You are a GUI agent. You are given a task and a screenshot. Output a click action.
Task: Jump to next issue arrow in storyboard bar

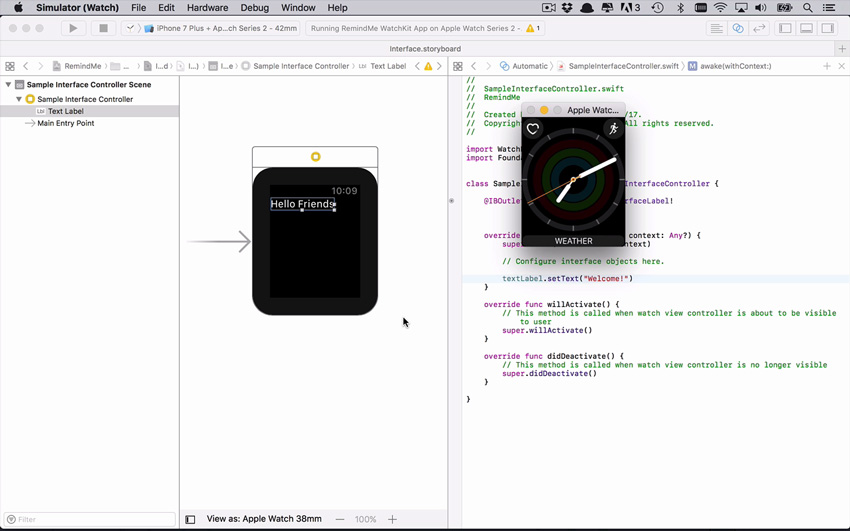click(439, 66)
